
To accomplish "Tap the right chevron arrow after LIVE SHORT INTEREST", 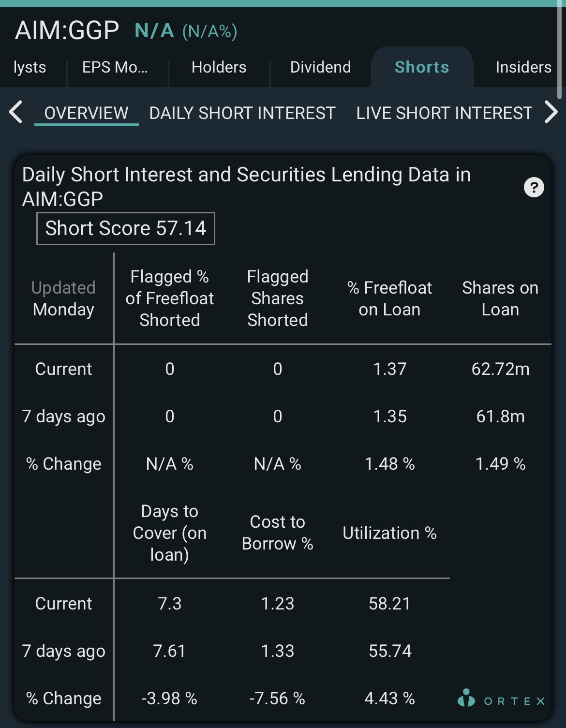I will point(551,112).
